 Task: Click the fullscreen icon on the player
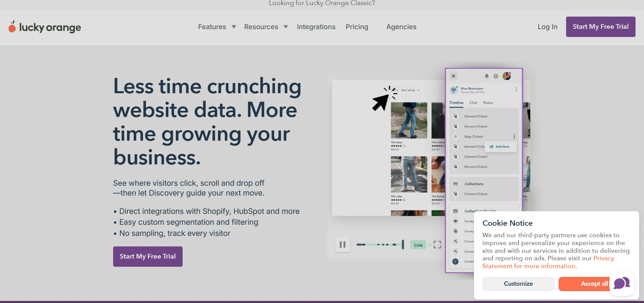[x=437, y=245]
